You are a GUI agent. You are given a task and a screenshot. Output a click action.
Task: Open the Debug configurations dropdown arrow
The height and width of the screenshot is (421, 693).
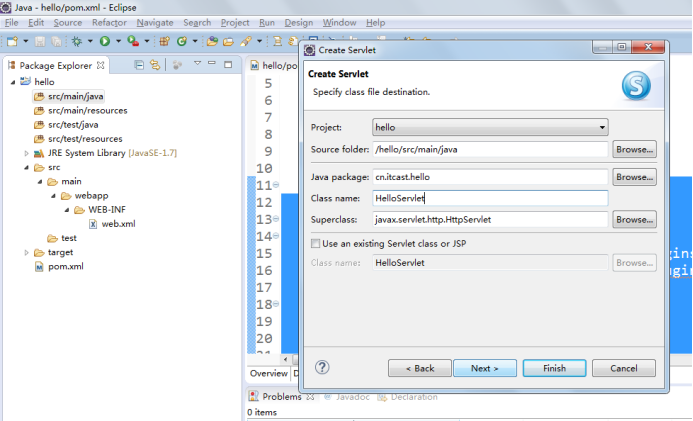point(90,41)
